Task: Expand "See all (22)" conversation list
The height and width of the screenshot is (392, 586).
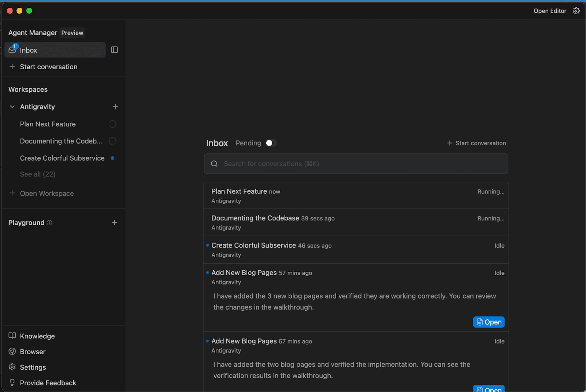Action: pyautogui.click(x=38, y=174)
